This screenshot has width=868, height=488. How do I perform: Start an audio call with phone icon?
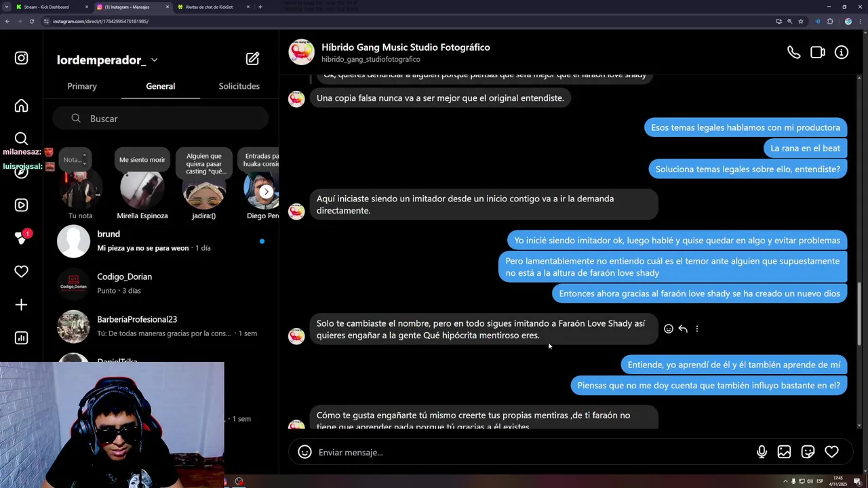pyautogui.click(x=793, y=52)
